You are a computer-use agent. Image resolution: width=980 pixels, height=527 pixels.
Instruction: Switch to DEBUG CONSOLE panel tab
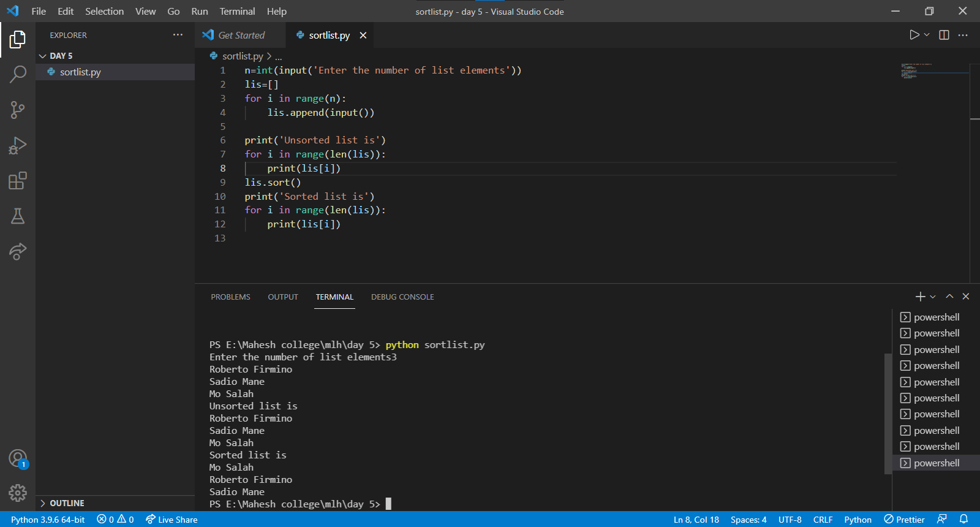pyautogui.click(x=402, y=297)
